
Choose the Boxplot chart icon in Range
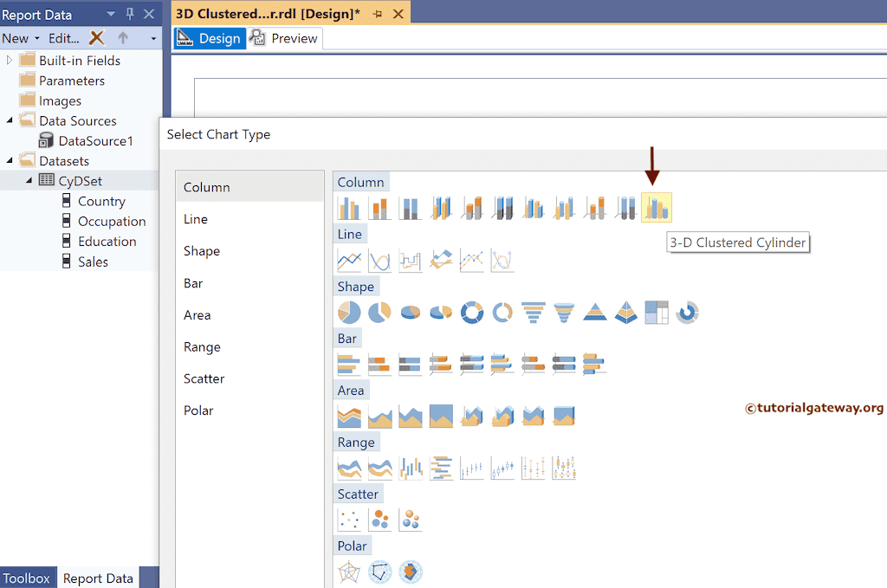564,468
